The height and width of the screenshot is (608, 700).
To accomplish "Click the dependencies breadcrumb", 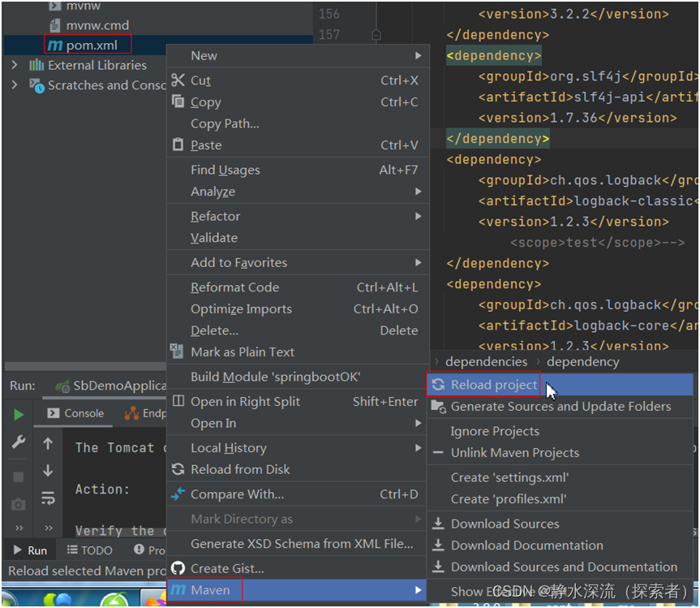I will [x=486, y=361].
